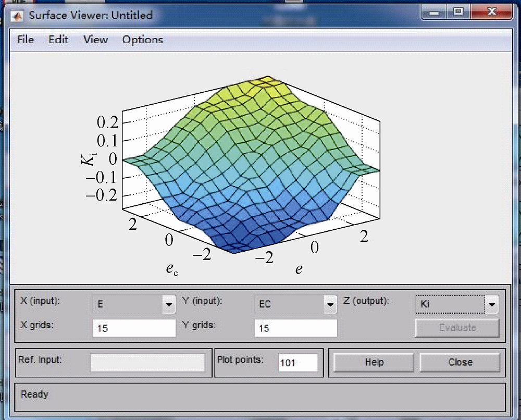
Task: Click the Close button in bottom panel
Action: (460, 362)
